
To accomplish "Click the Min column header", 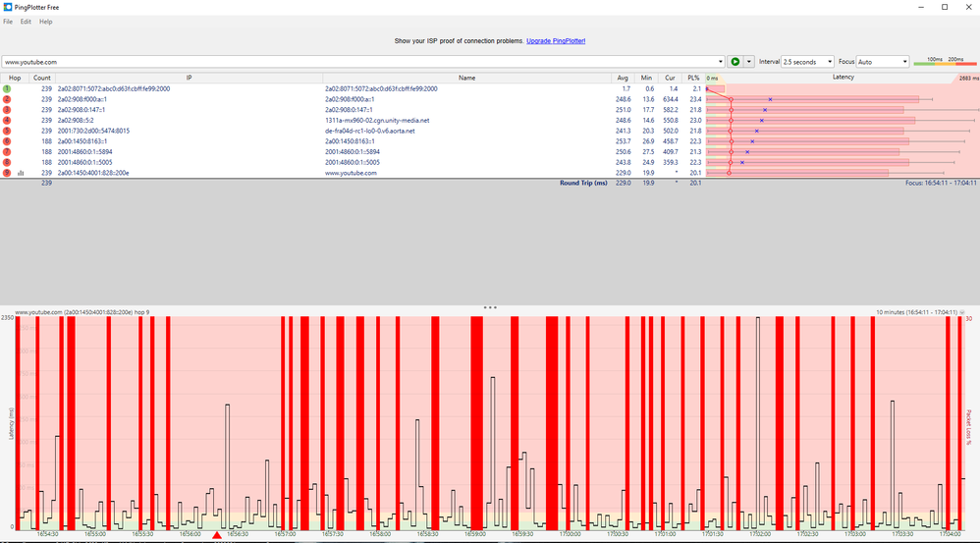I will 646,79.
